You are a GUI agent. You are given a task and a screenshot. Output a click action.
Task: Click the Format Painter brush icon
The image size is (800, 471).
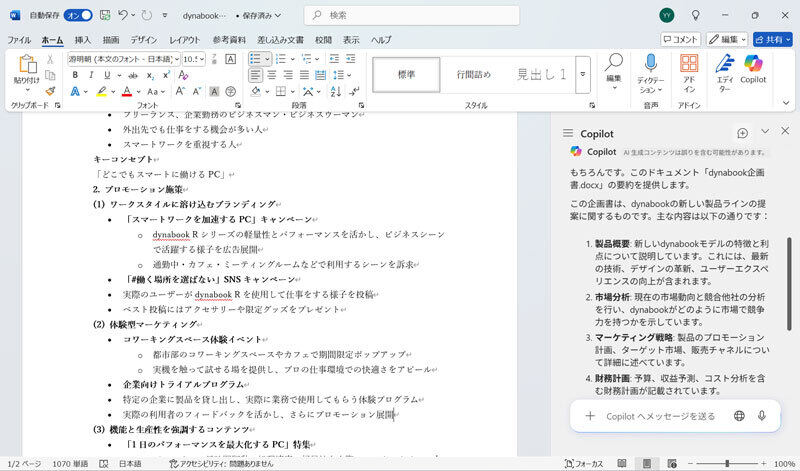point(50,91)
